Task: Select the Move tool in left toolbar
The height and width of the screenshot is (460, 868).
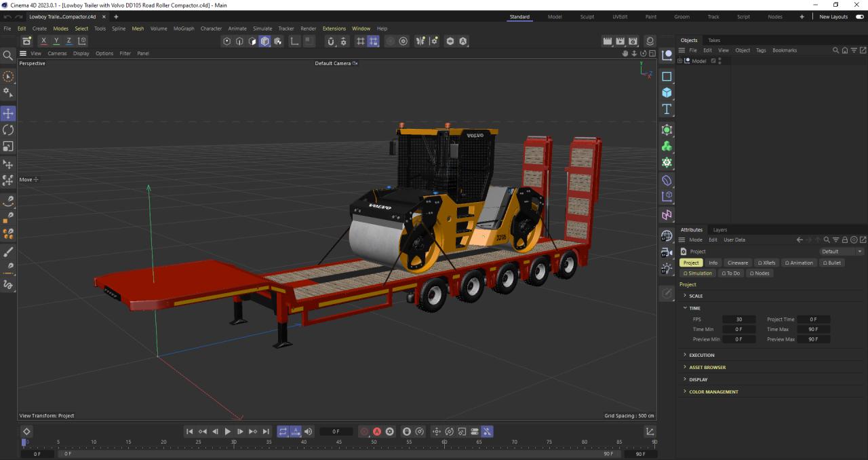Action: pyautogui.click(x=8, y=113)
